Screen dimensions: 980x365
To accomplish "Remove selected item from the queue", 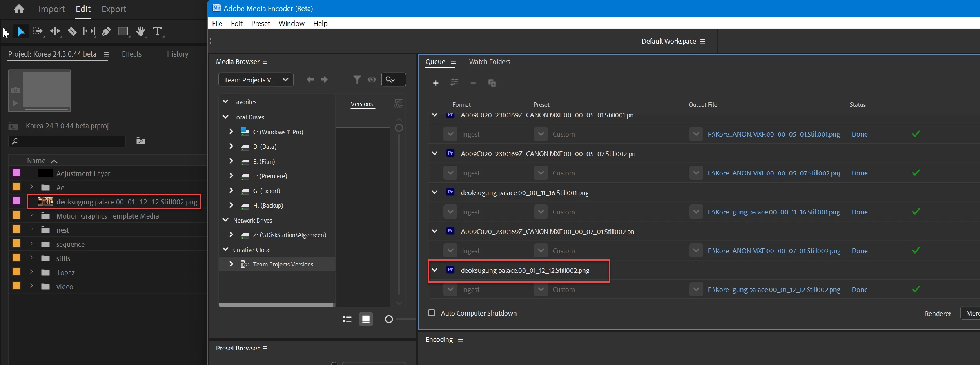I will pyautogui.click(x=473, y=83).
